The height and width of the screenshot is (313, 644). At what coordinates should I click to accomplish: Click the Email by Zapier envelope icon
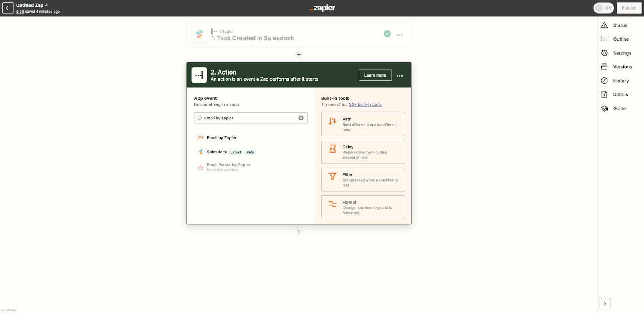point(201,138)
